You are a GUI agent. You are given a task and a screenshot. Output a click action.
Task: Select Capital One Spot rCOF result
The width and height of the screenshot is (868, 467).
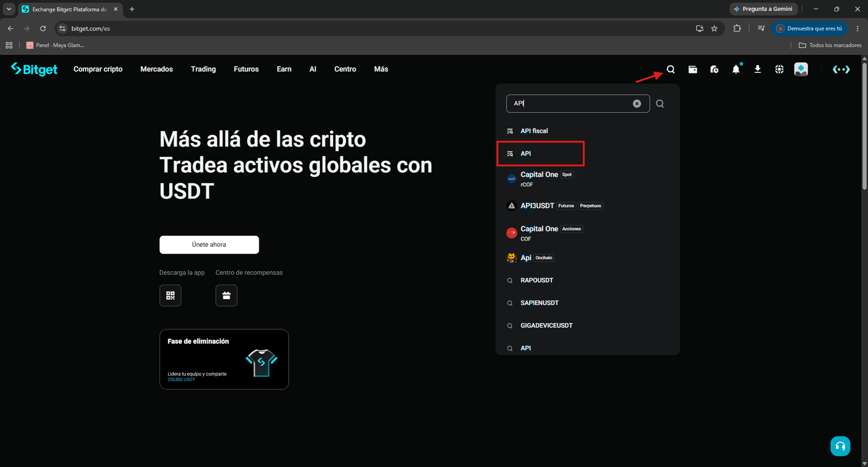588,179
